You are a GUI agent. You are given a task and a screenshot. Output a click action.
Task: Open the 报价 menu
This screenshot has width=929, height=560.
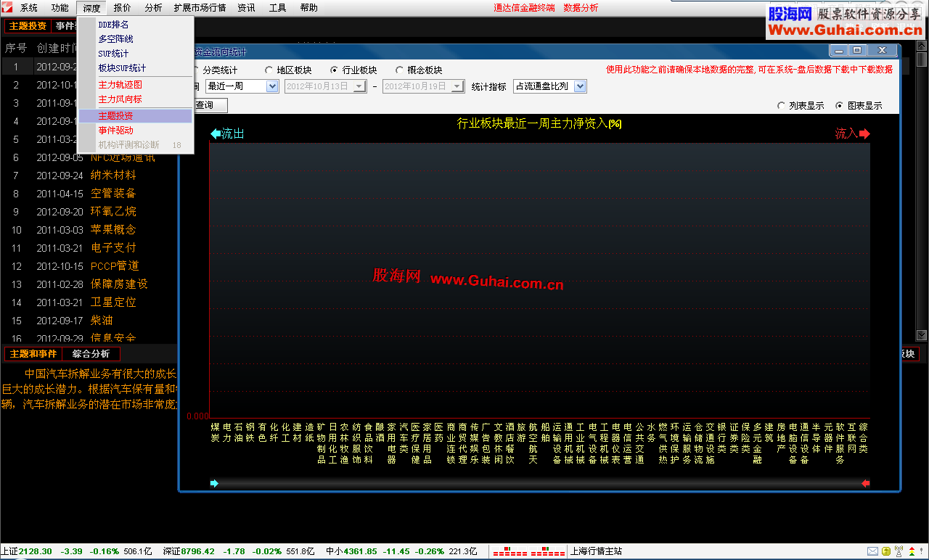point(123,8)
